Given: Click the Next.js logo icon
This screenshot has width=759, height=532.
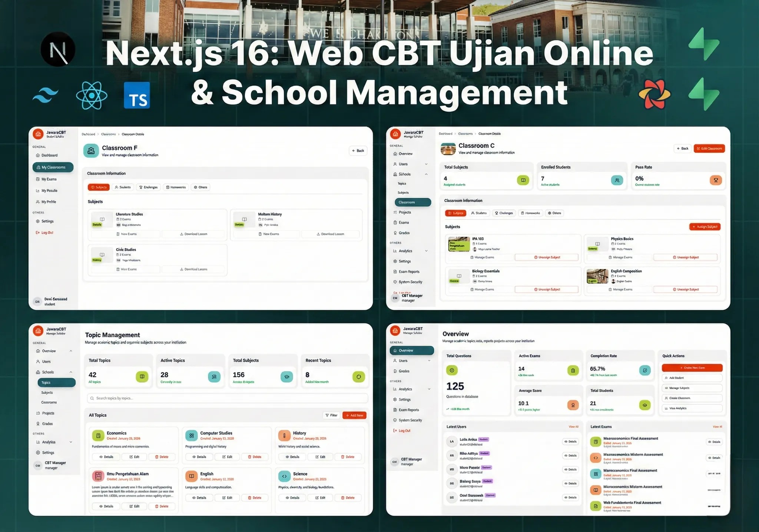Looking at the screenshot, I should tap(58, 50).
